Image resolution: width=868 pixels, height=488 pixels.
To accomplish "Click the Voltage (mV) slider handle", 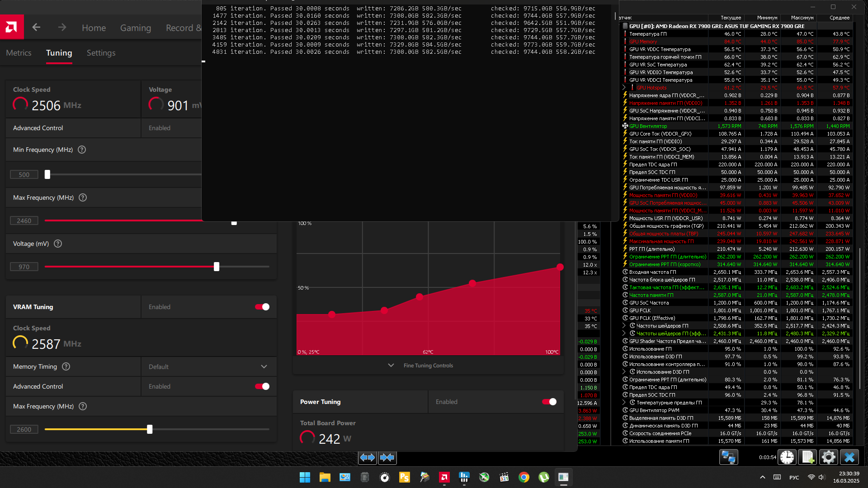I will pyautogui.click(x=217, y=267).
